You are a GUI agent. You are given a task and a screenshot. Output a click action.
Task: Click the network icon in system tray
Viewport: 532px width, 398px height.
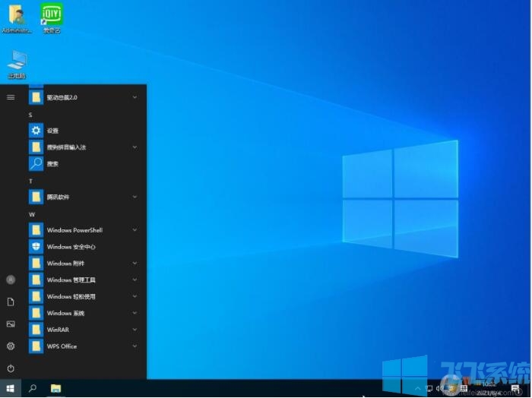429,389
